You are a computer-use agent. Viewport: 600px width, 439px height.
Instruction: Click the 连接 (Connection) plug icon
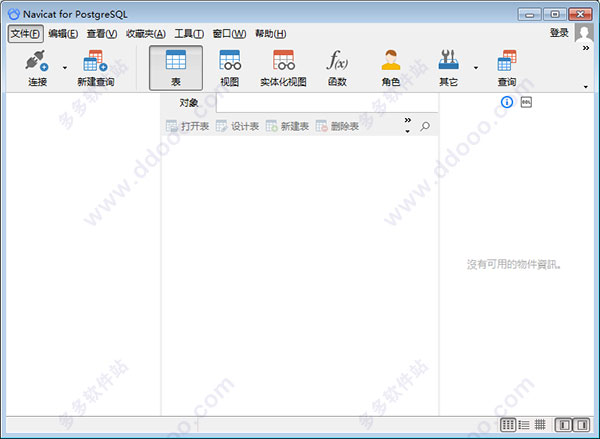(x=37, y=61)
